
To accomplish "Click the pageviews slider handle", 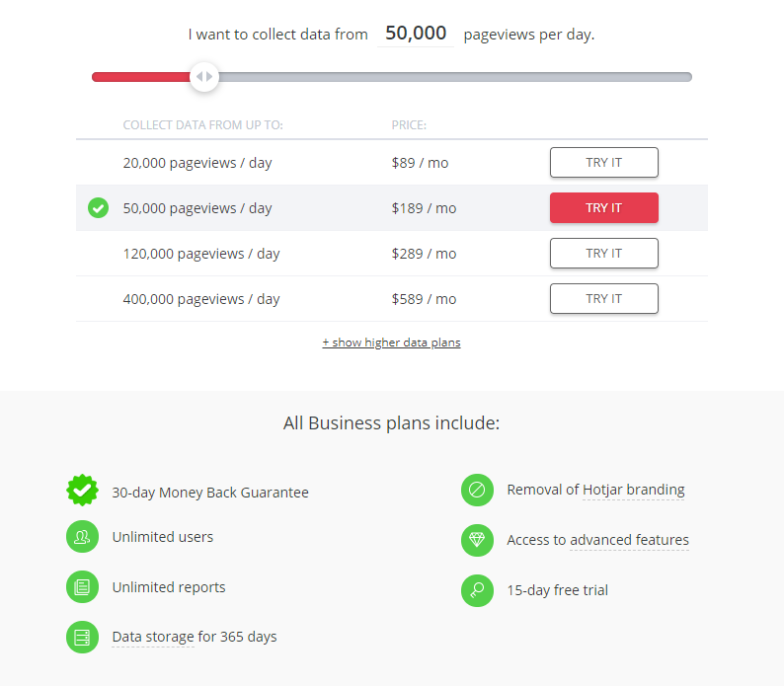I will pos(204,77).
